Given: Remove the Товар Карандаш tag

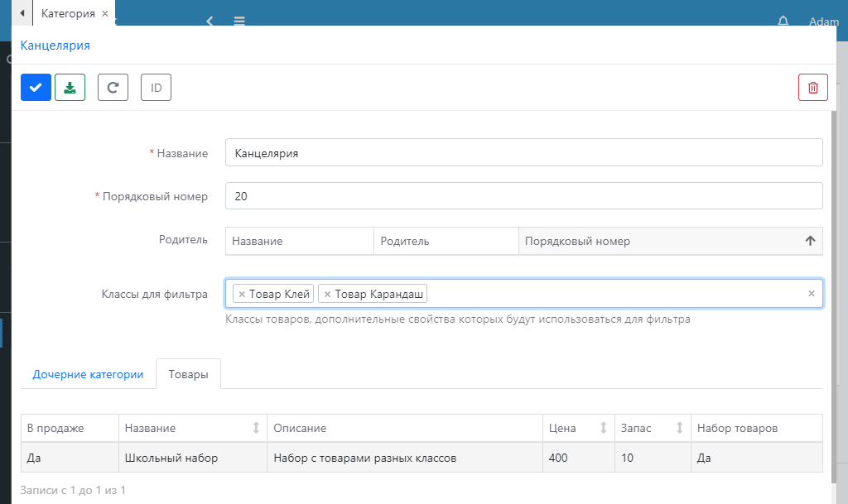Looking at the screenshot, I should (327, 295).
